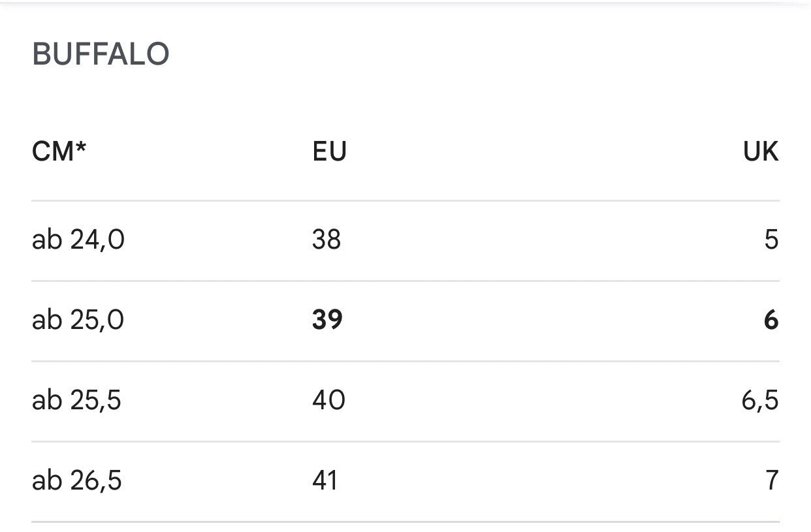Select the UK column header
The image size is (811, 532).
click(x=761, y=151)
